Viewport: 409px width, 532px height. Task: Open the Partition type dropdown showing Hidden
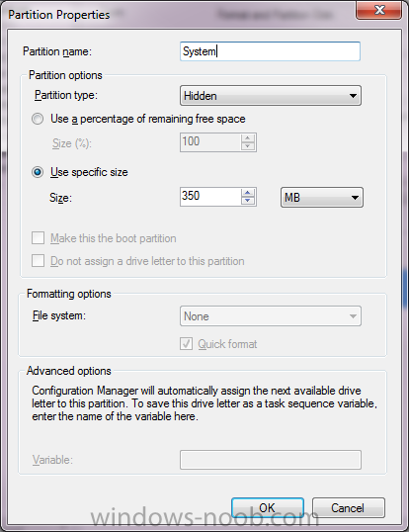coord(271,96)
